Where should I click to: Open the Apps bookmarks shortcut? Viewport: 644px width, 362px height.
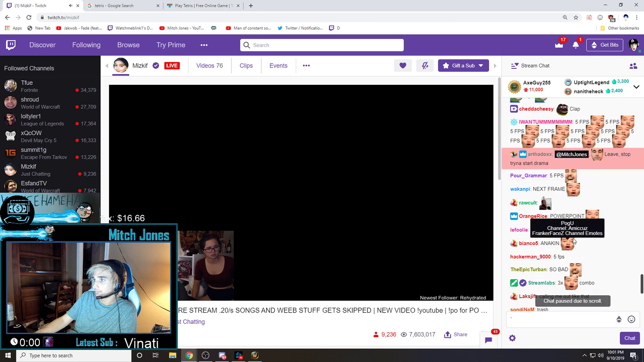click(x=13, y=28)
